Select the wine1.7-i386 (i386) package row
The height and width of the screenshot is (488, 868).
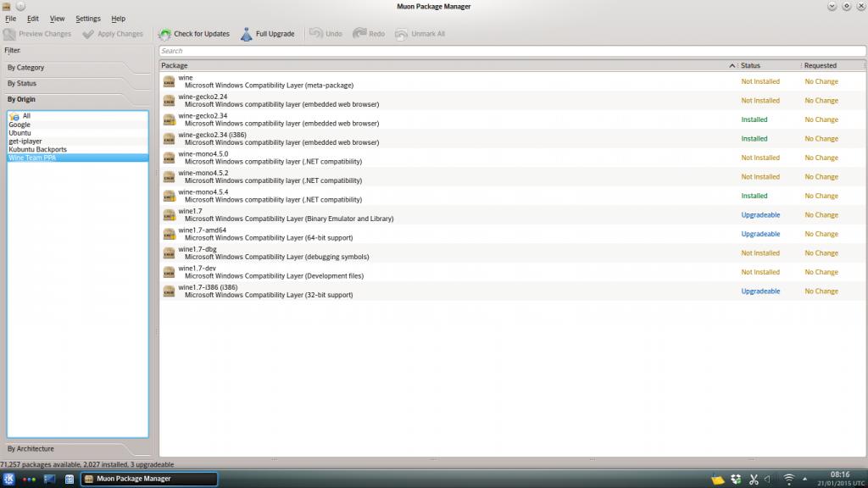click(x=512, y=291)
